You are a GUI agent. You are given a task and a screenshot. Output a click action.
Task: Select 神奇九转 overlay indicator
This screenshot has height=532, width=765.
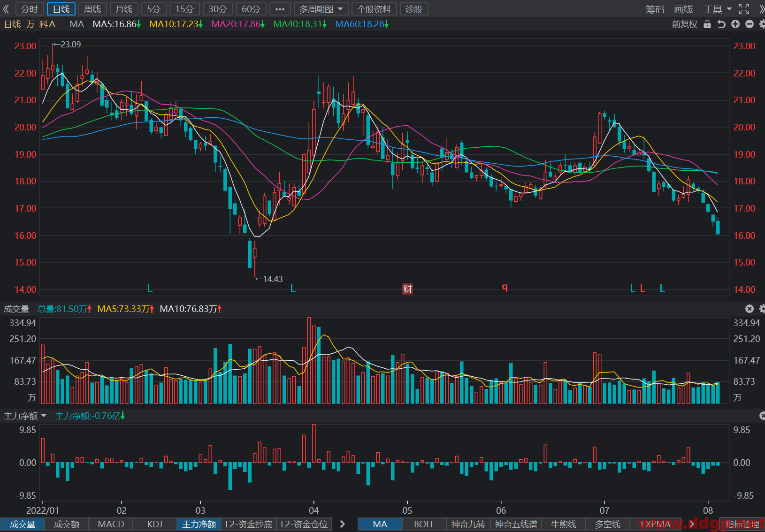[x=468, y=524]
